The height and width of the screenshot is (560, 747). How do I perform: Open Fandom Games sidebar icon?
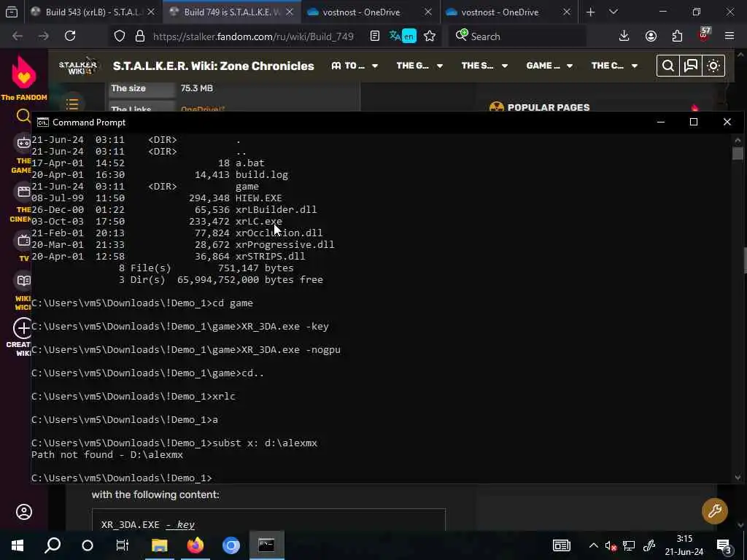23,143
